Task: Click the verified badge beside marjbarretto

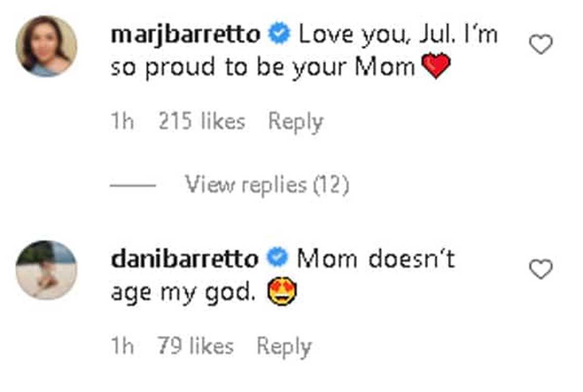Action: (279, 35)
